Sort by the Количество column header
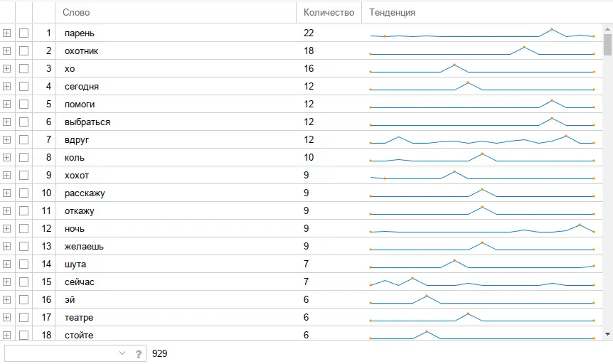 (329, 12)
